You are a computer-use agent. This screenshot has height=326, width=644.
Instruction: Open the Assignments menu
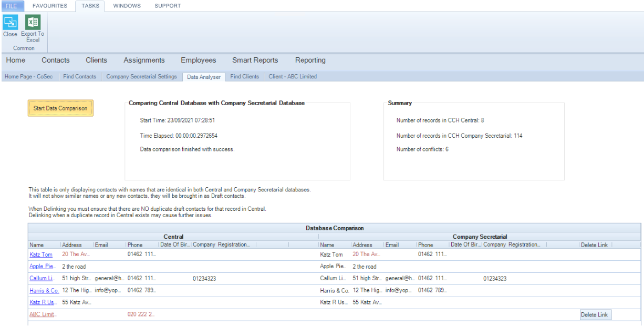tap(144, 60)
